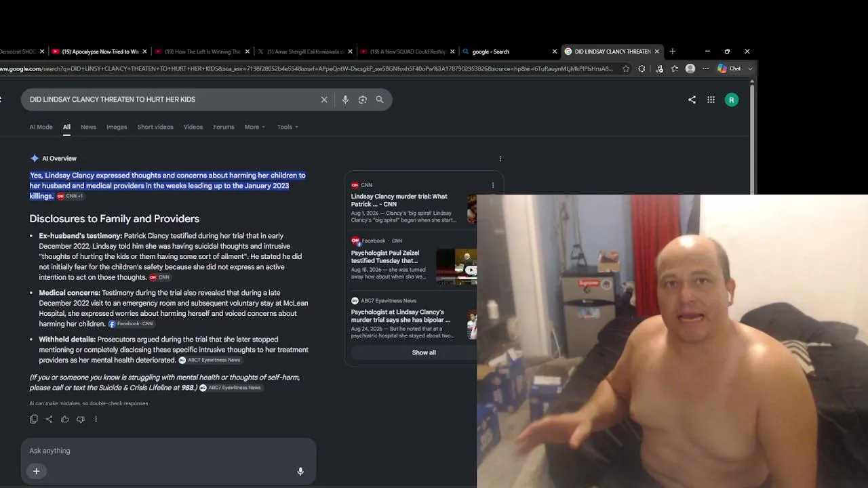Switch to the Amar Shergill Californiawala X tab
This screenshot has height=488, width=868.
[x=304, y=52]
